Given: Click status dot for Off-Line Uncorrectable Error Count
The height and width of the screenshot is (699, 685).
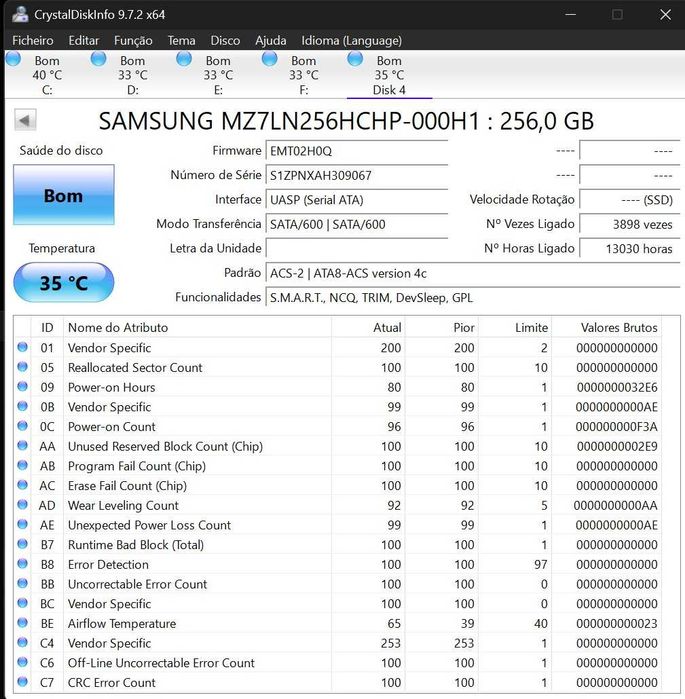Looking at the screenshot, I should coord(22,662).
